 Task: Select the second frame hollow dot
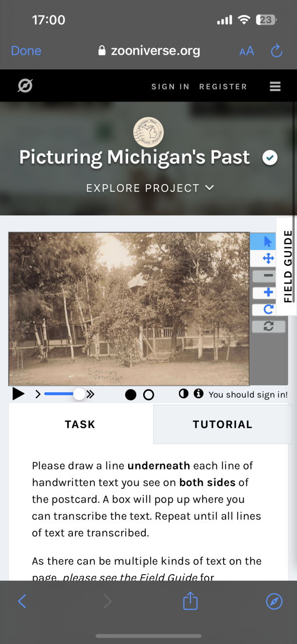pyautogui.click(x=148, y=395)
